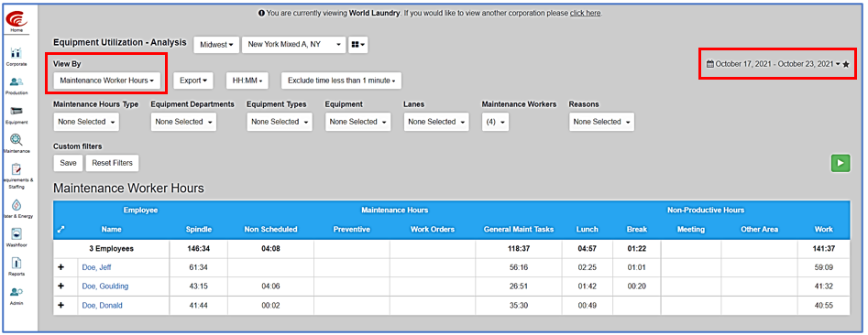The image size is (868, 335).
Task: Open the Home logo icon
Action: (16, 19)
